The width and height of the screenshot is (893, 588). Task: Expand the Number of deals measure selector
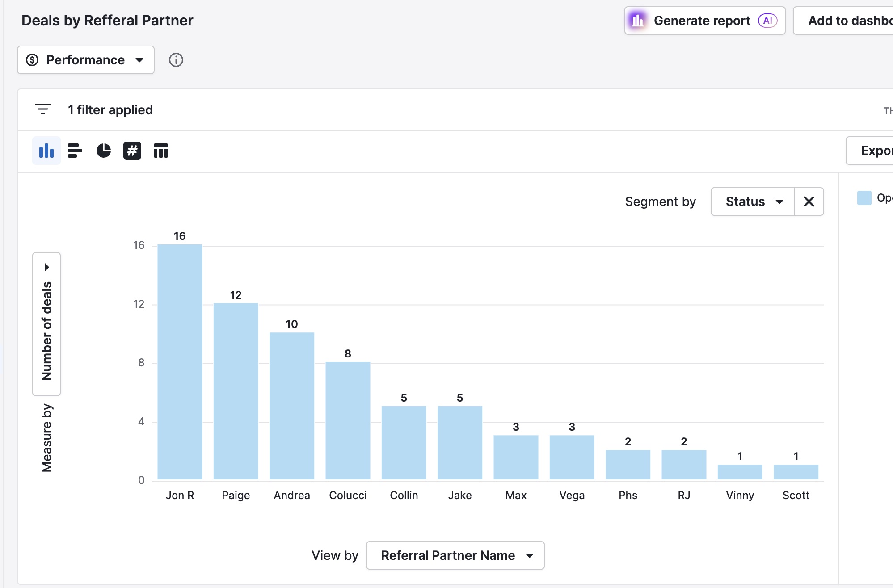coord(46,324)
